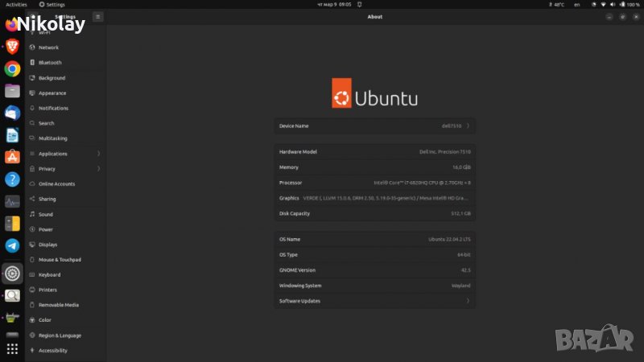Viewport: 644px width, 362px height.
Task: Expand the Applications settings submenu
Action: pyautogui.click(x=64, y=154)
